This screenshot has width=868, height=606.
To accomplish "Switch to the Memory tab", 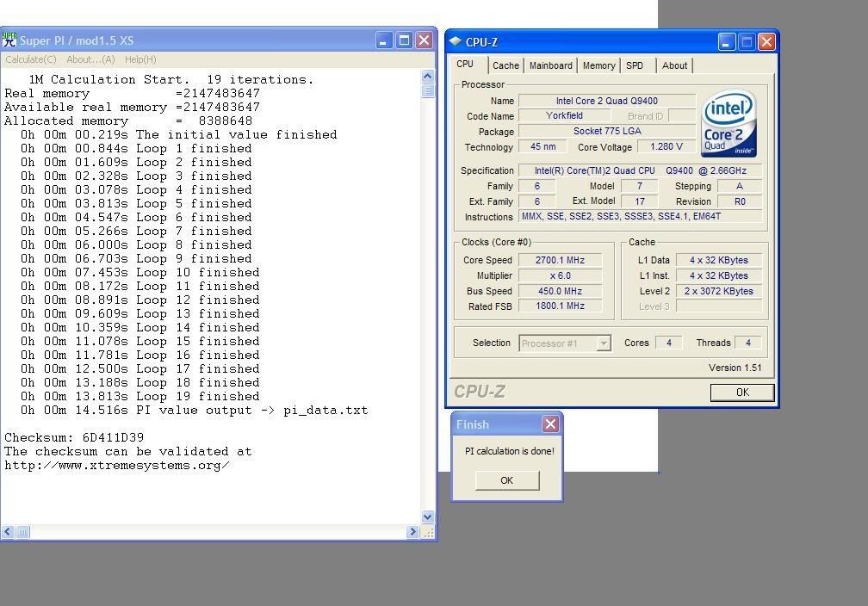I will [599, 66].
